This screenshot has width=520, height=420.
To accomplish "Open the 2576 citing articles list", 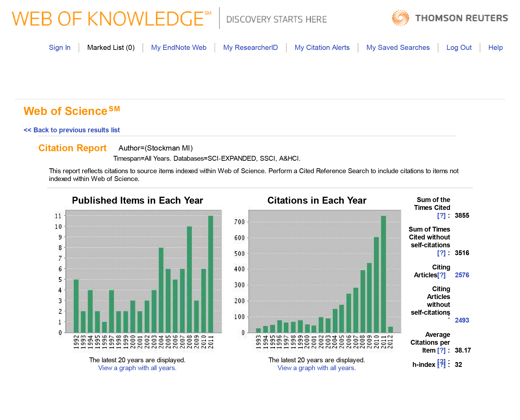I will [x=462, y=275].
